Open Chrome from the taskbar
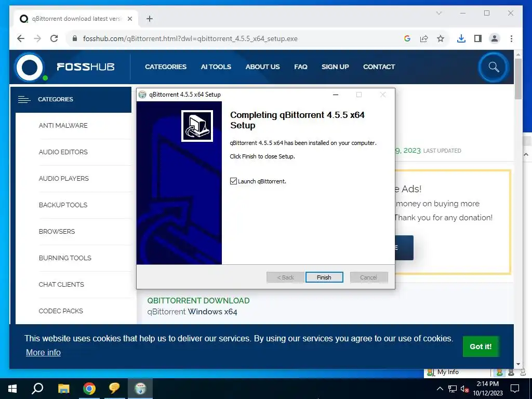Screen dimensions: 532x399 coord(89,389)
